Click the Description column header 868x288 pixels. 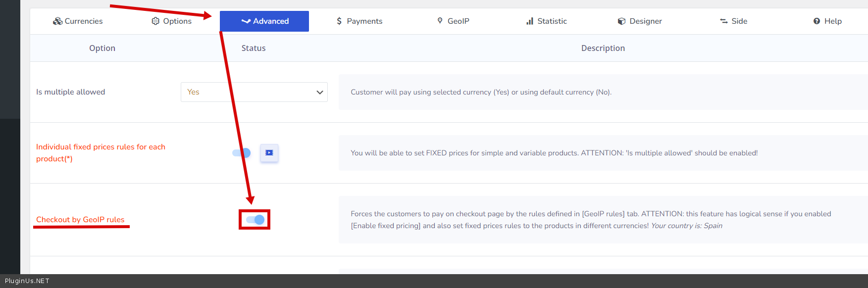point(603,48)
